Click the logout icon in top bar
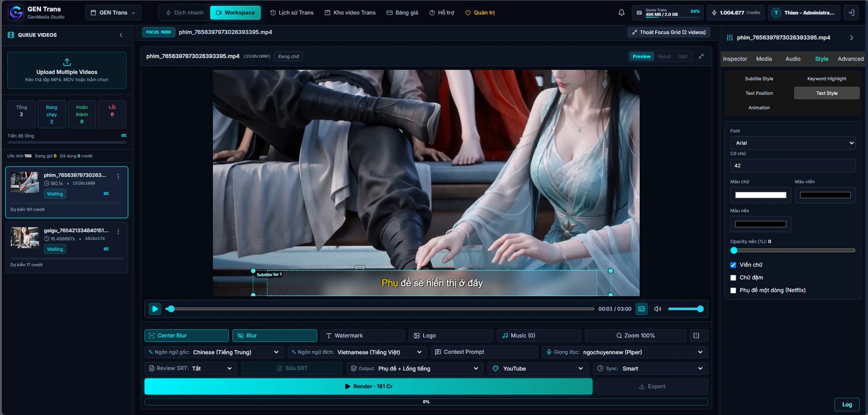Viewport: 868px width, 415px height. tap(851, 13)
